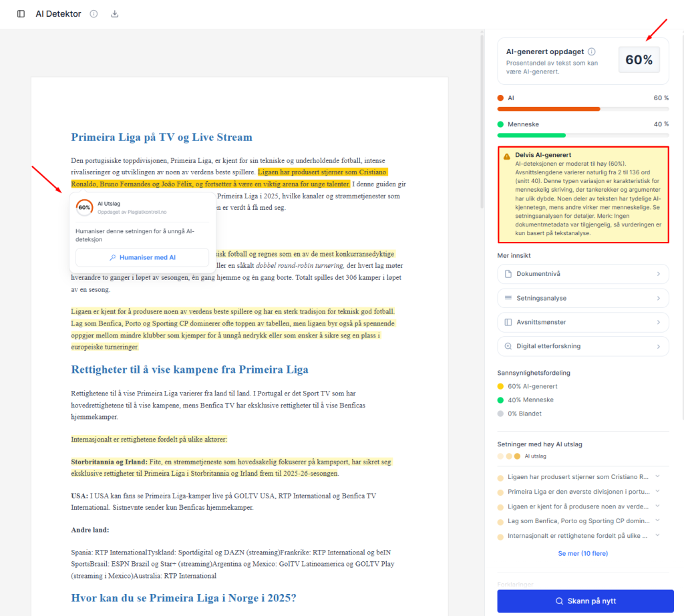Expand sentence 'Ligaen har produsert stjerner som Cristiano R...'
684x616 pixels.
(657, 476)
